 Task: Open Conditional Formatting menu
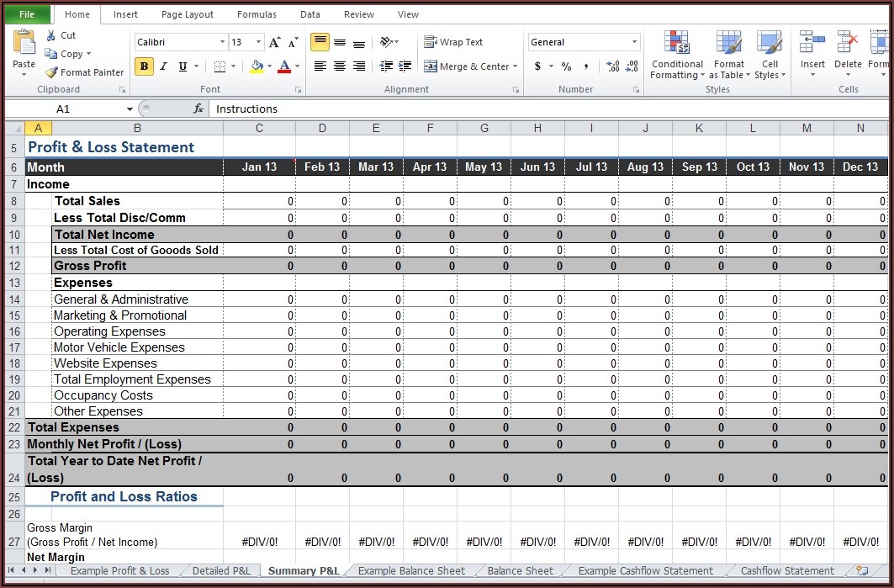(x=677, y=56)
